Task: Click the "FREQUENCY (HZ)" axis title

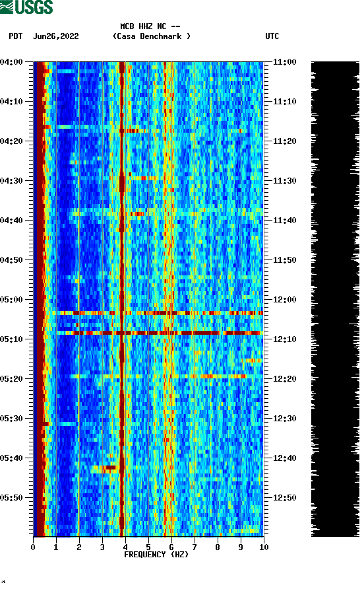Action: (x=156, y=555)
